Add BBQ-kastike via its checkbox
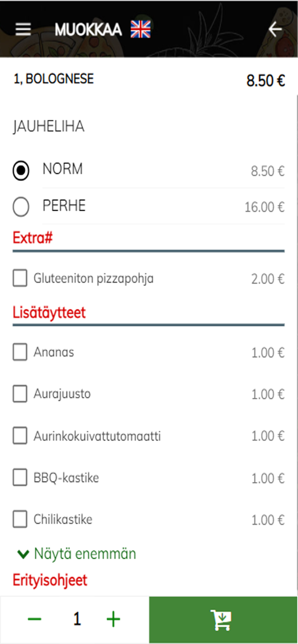 point(20,477)
